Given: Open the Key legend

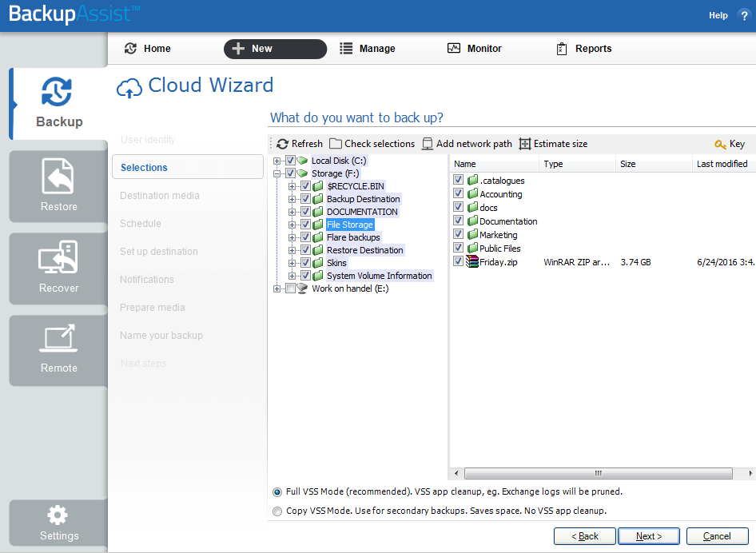Looking at the screenshot, I should tap(730, 144).
